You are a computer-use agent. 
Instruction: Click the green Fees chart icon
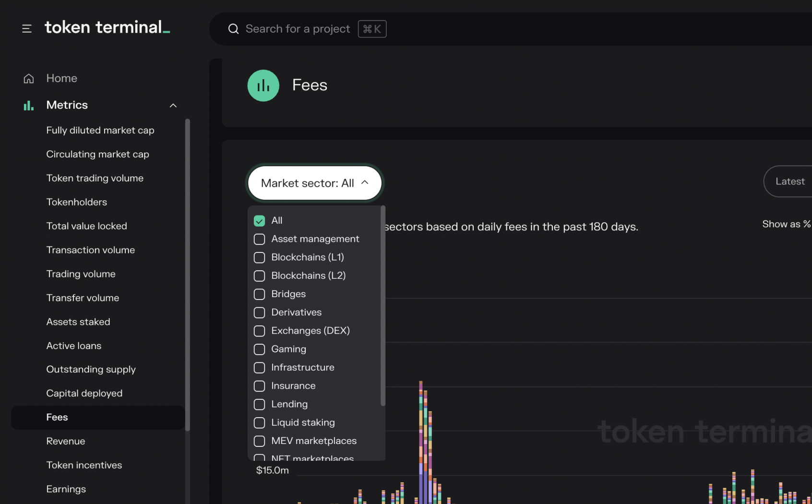tap(263, 85)
